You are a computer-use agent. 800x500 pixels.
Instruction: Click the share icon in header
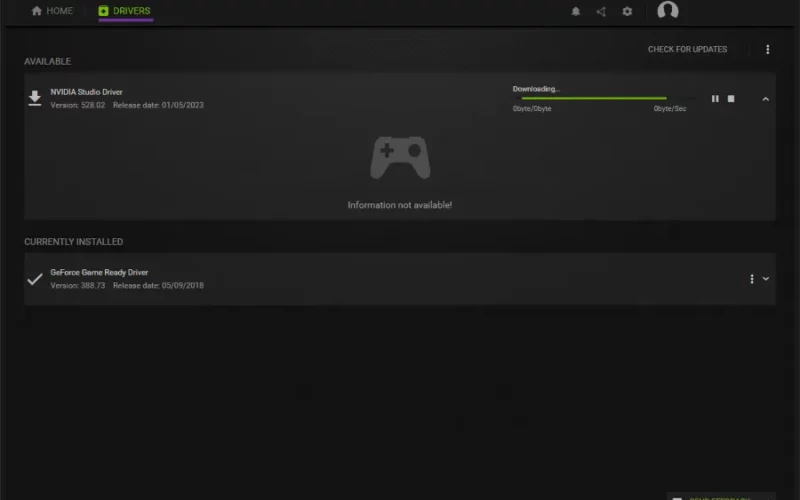[x=601, y=11]
